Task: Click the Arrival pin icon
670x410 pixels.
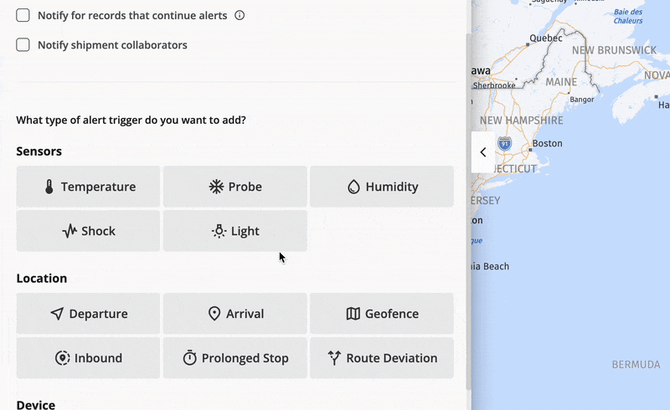Action: click(214, 314)
